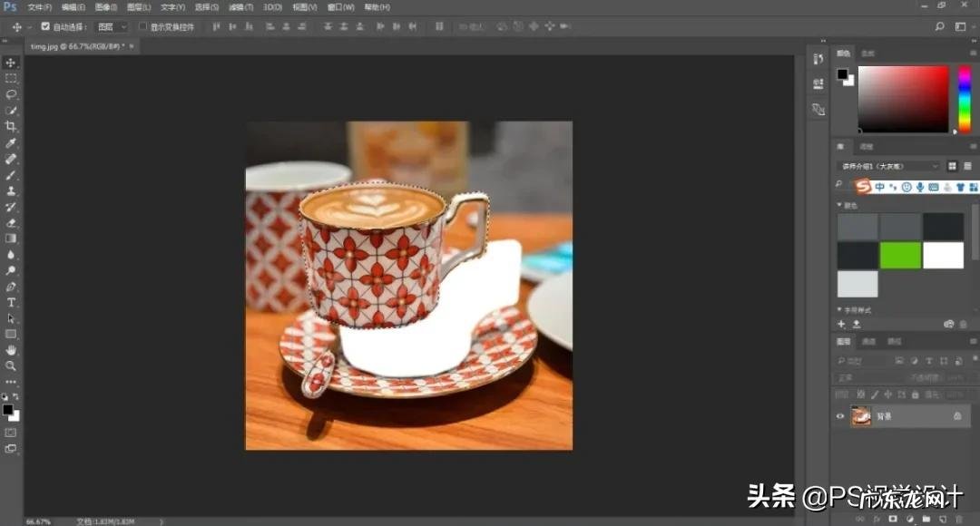
Task: Select the Rectangular Marquee tool
Action: 11,79
